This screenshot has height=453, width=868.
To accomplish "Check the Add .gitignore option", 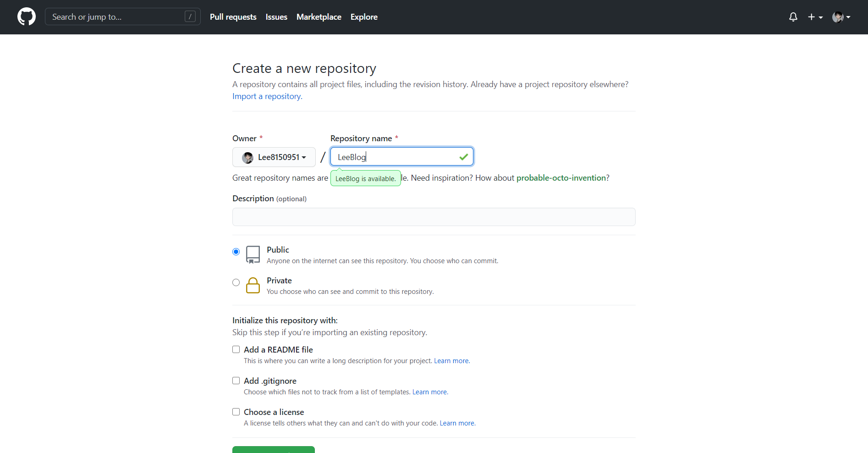I will pos(236,381).
